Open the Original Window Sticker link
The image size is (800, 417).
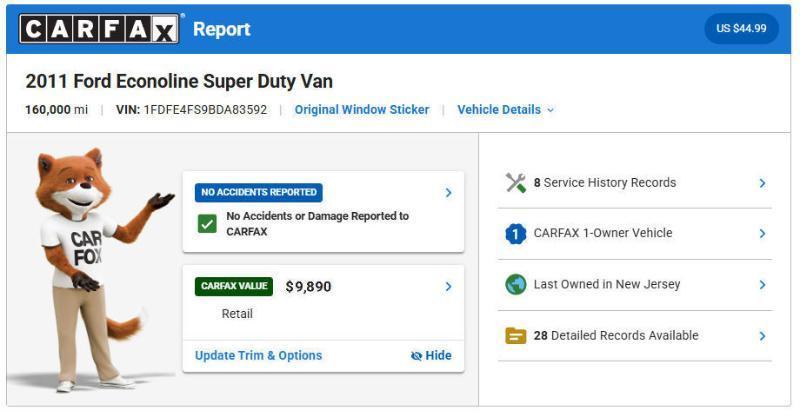(x=362, y=110)
